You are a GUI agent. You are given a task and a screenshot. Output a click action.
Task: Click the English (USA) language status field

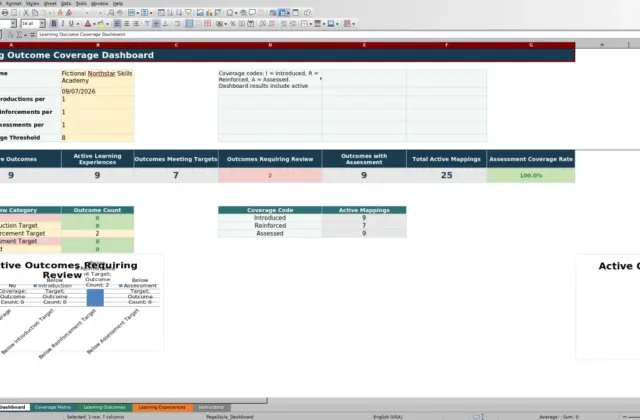[388, 417]
